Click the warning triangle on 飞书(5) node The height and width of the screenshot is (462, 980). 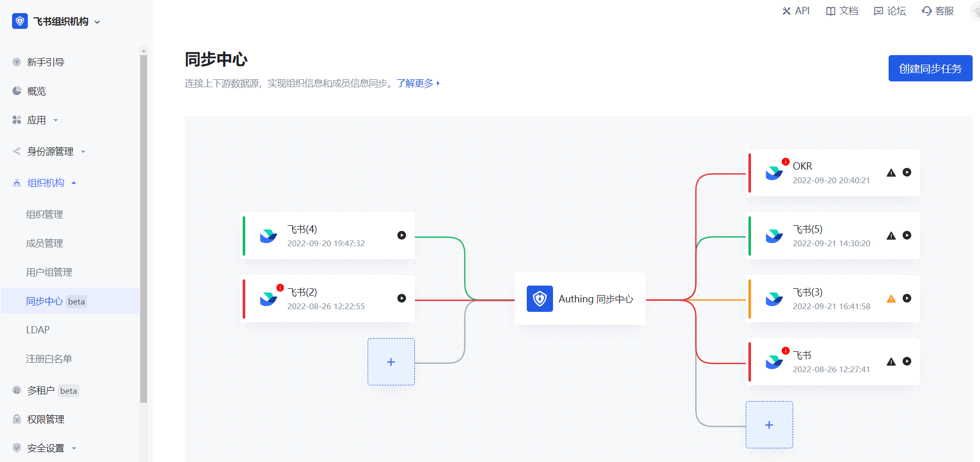(891, 236)
